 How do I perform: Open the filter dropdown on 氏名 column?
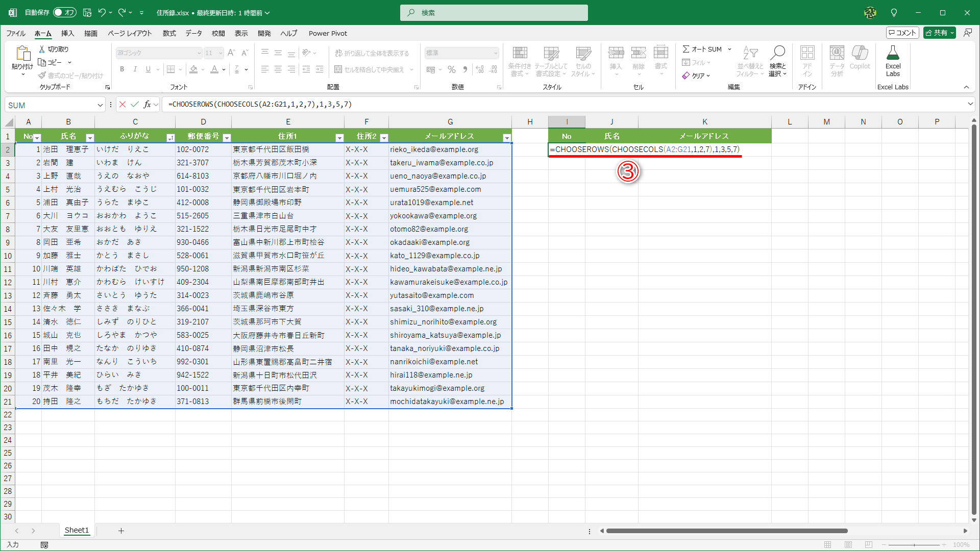point(90,138)
